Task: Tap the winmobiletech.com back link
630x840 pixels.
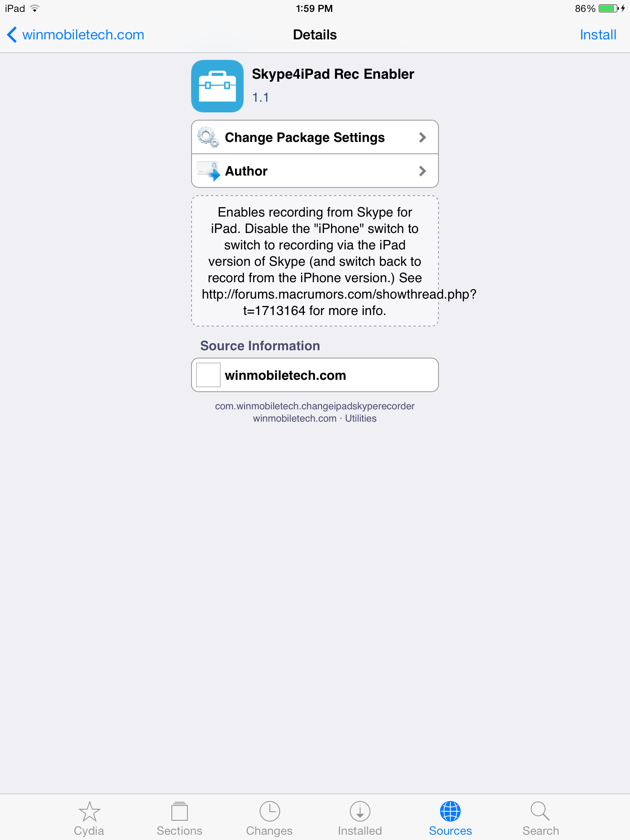Action: (83, 35)
